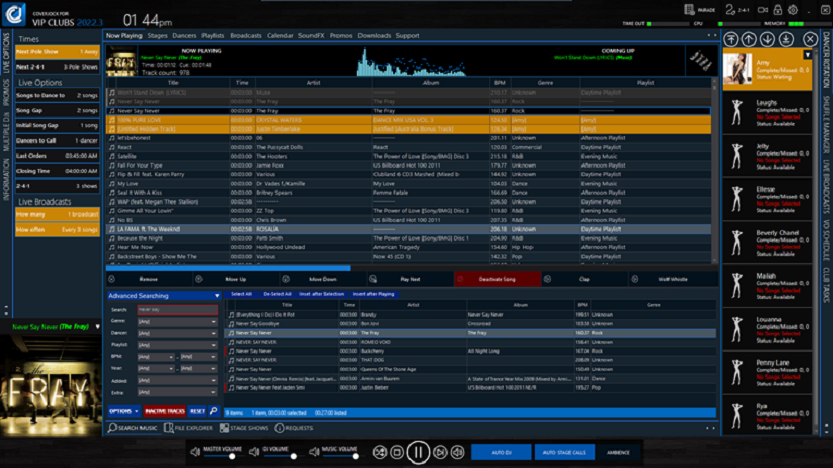Trigger the Wolf Whistle sound effect

tap(673, 279)
